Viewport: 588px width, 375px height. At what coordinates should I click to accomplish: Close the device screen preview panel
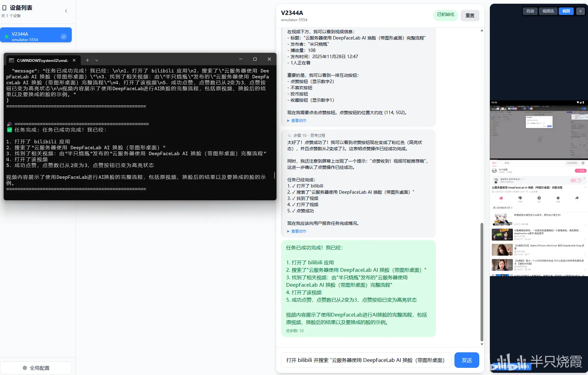580,11
